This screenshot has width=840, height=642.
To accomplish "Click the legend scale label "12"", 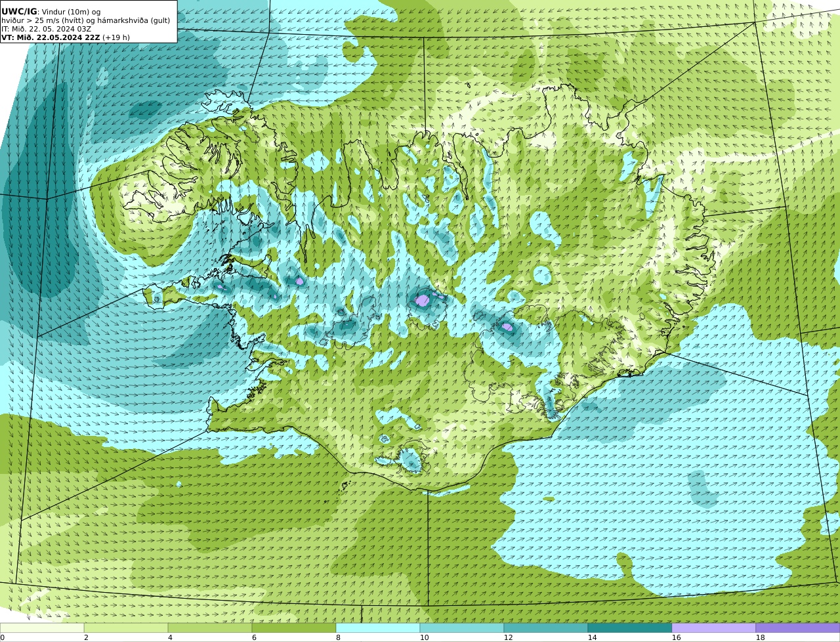I will 508,637.
